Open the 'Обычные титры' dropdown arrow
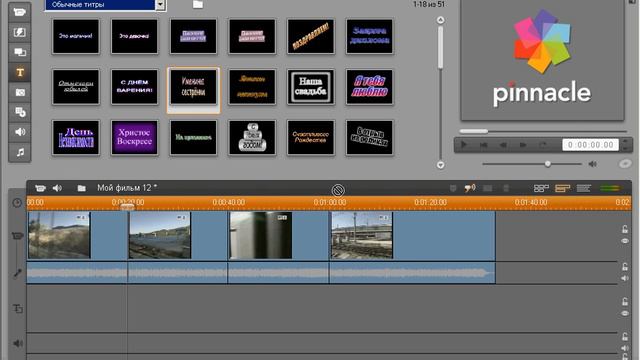 coord(160,5)
